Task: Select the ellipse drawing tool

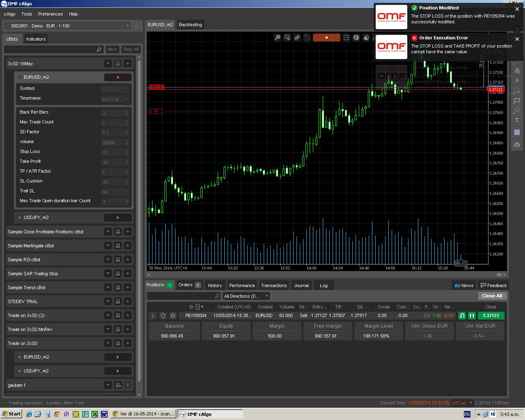Action: [x=517, y=110]
